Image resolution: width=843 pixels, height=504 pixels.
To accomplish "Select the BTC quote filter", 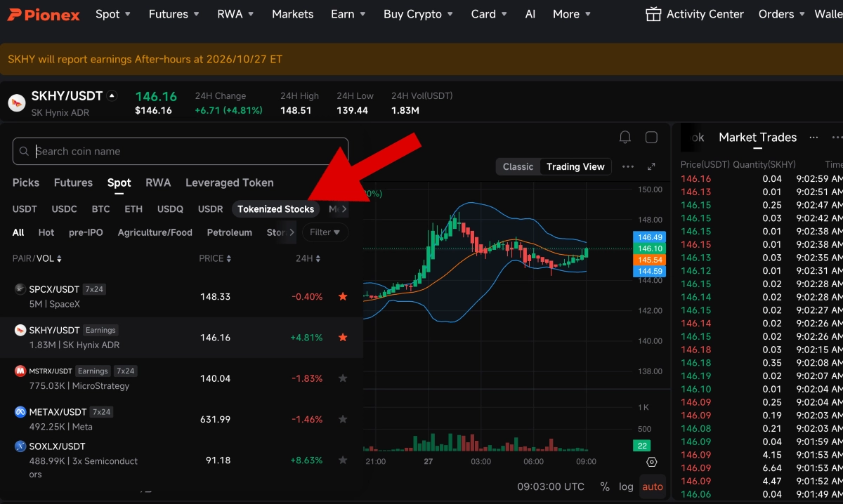I will 100,209.
